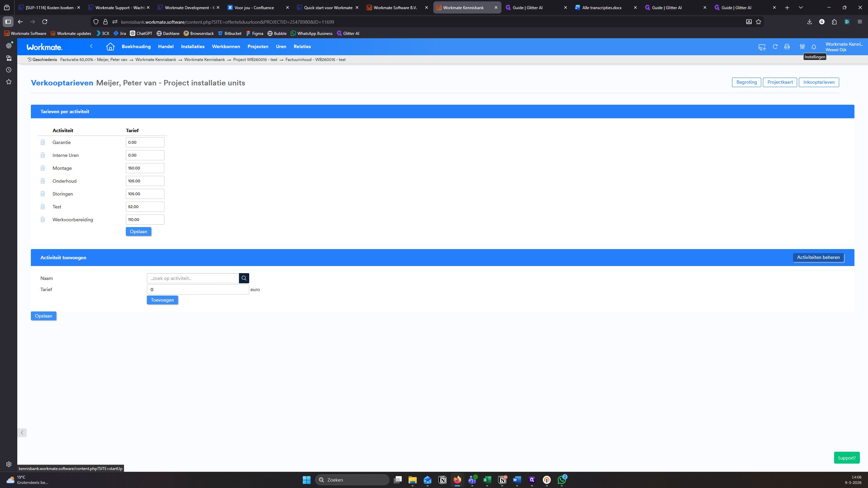Click the magnifier search icon next to Naam
The height and width of the screenshot is (488, 868).
coord(244,278)
